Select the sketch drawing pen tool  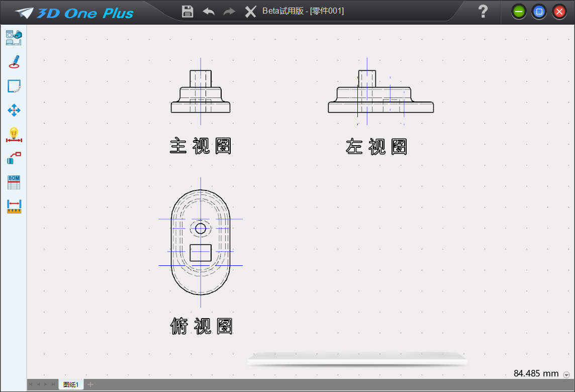pos(14,62)
